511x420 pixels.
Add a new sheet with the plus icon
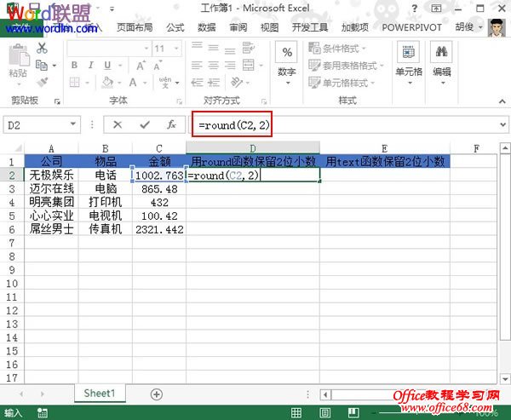point(156,394)
